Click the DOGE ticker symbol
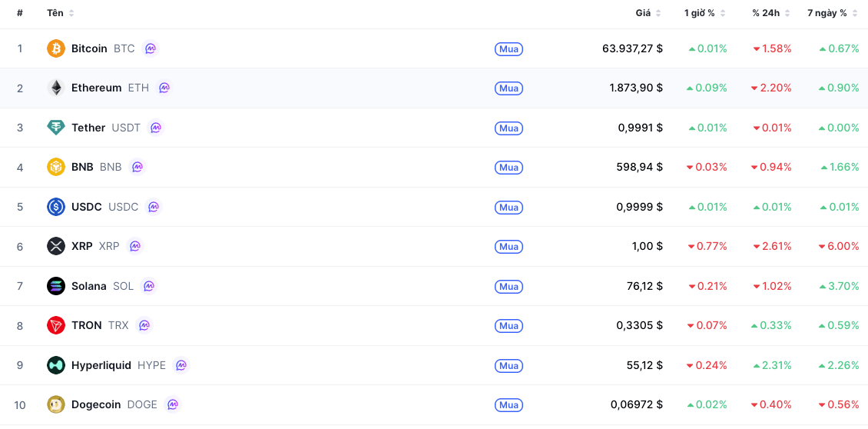The width and height of the screenshot is (868, 429). click(142, 404)
